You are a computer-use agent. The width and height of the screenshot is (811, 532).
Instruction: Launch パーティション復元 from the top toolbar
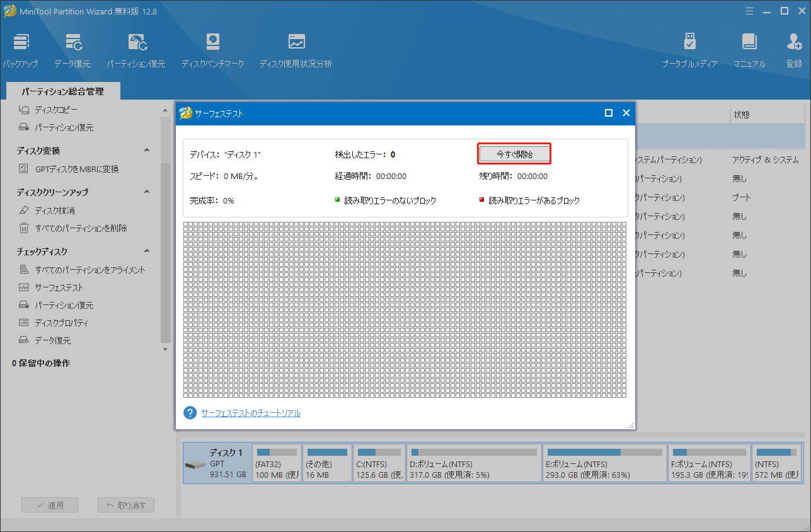pos(136,51)
